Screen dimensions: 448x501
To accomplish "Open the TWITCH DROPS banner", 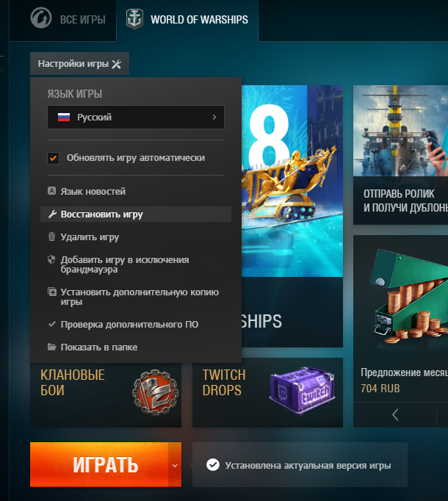I will pyautogui.click(x=267, y=392).
